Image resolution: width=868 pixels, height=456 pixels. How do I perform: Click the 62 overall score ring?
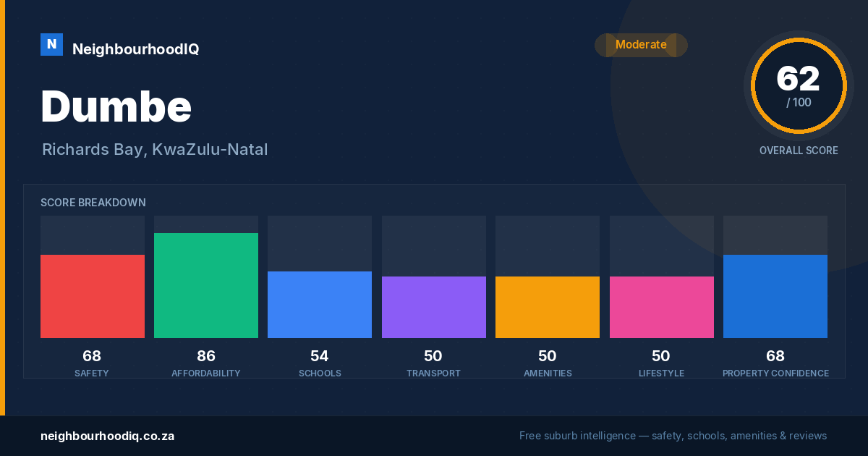pos(799,85)
